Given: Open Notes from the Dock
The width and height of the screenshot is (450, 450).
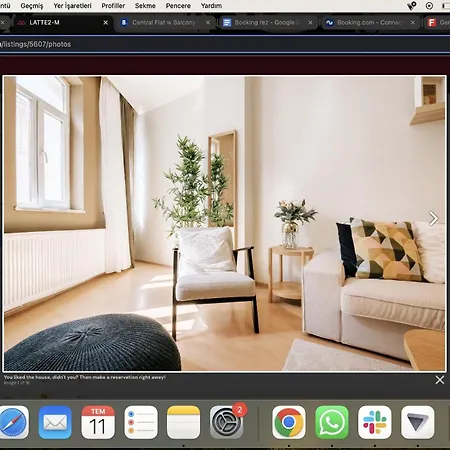Looking at the screenshot, I should 183,422.
